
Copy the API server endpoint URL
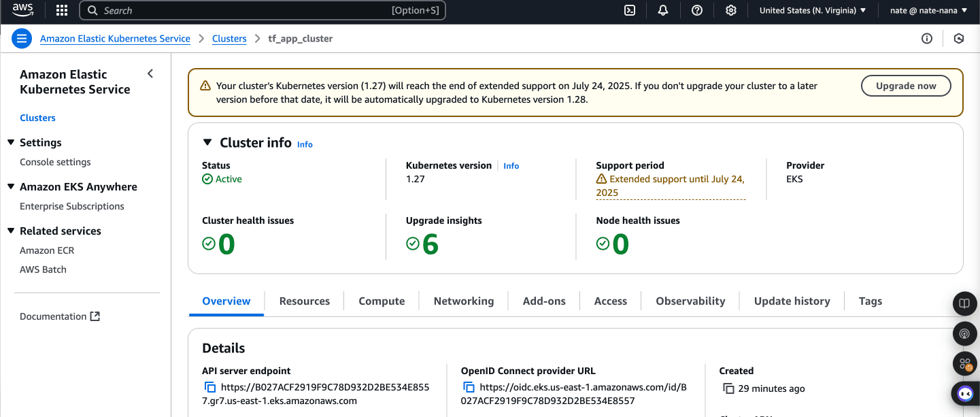[208, 386]
